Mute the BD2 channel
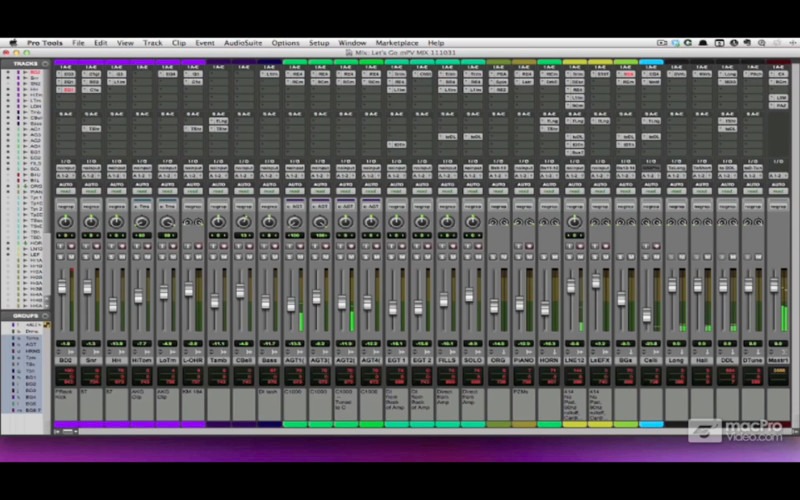 pos(71,257)
